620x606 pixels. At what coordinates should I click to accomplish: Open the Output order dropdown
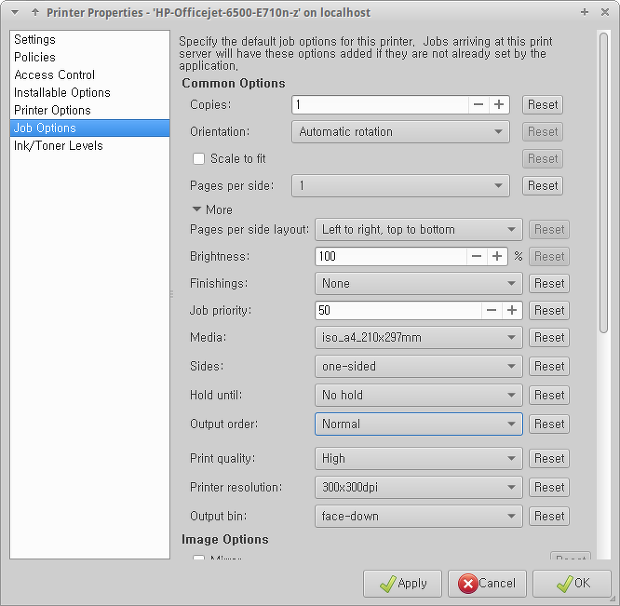tap(418, 424)
